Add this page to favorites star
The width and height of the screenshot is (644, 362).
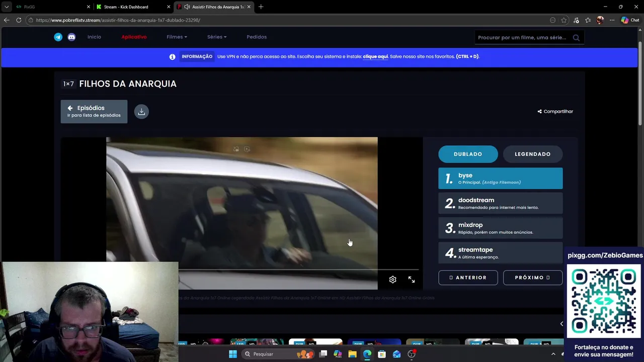point(564,20)
